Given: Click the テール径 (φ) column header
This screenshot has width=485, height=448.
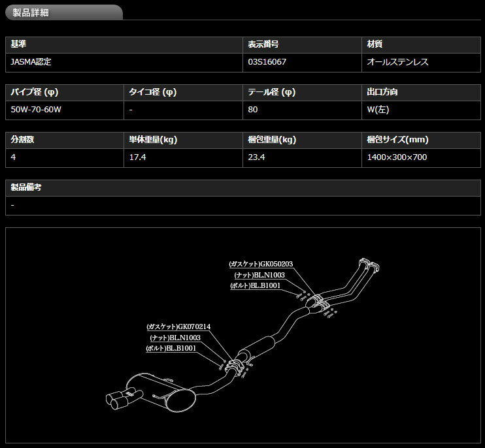Looking at the screenshot, I should [x=271, y=92].
